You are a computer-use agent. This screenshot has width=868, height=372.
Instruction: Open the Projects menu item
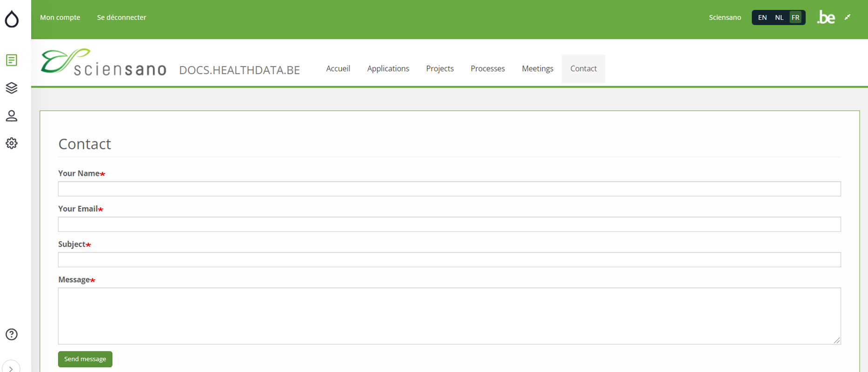(x=440, y=68)
